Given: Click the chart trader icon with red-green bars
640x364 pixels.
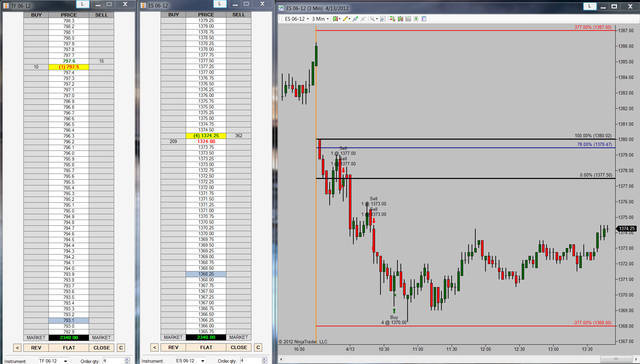Looking at the screenshot, I should (x=392, y=19).
